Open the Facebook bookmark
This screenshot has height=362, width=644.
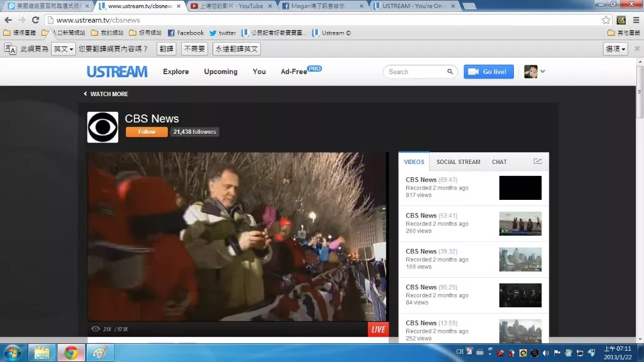tap(186, 33)
